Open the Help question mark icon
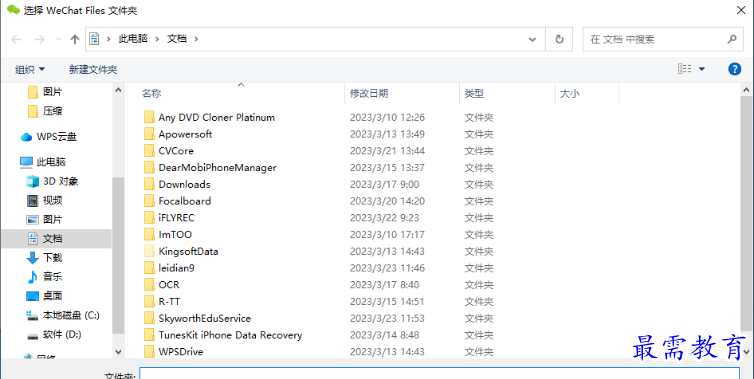 [734, 69]
